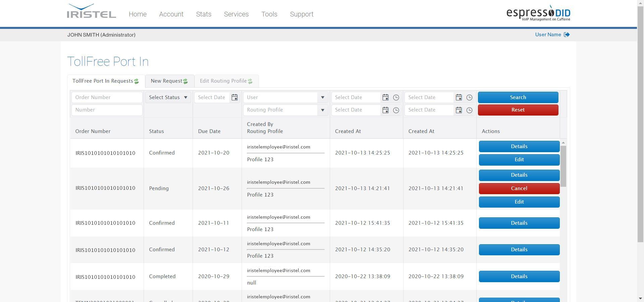644x302 pixels.
Task: Open calendar picker in first Created At filter
Action: [385, 97]
